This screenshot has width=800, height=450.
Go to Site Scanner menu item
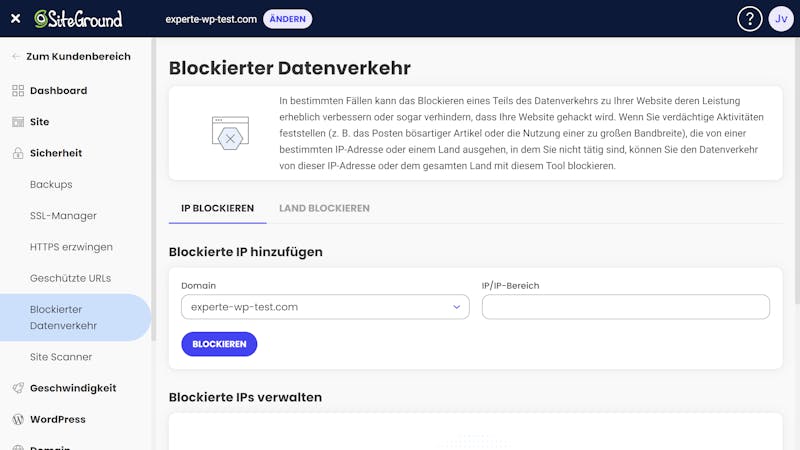click(x=61, y=357)
